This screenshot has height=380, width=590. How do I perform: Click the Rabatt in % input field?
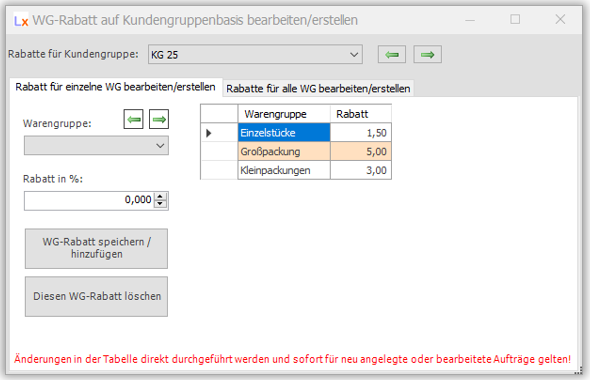89,201
